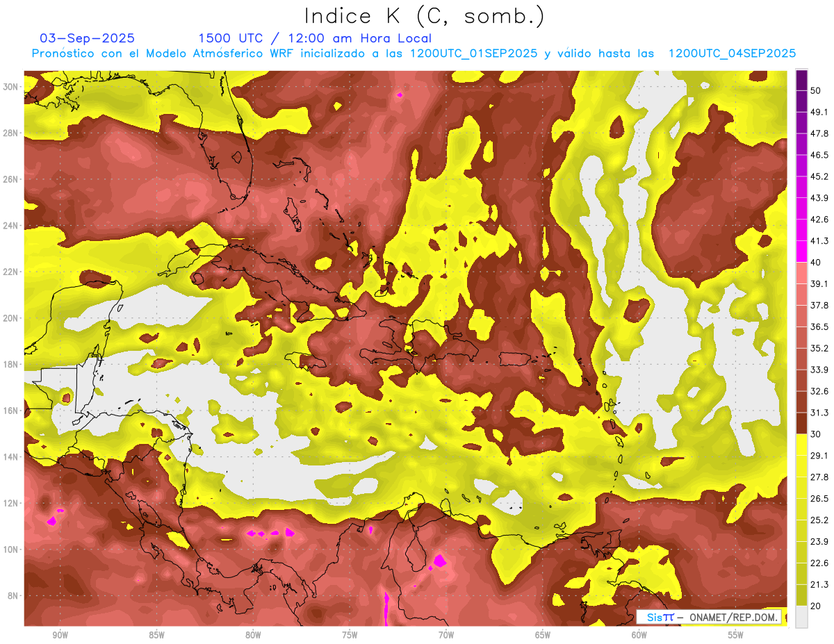Screen dimensions: 834x644
Task: Click the '40' color scale label
Action: [816, 263]
